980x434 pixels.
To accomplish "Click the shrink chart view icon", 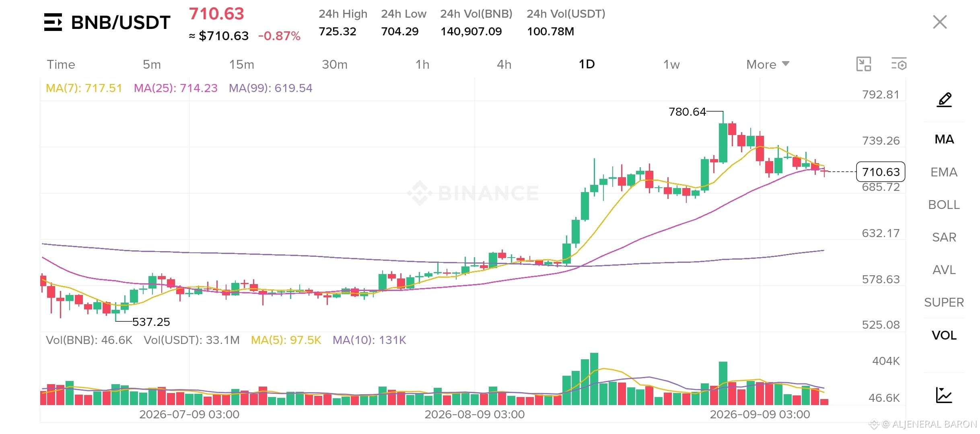I will (863, 64).
